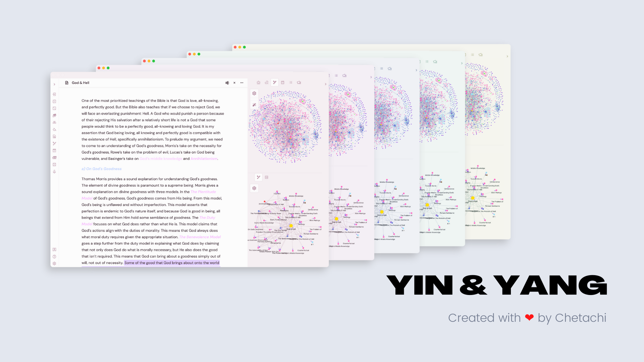
Task: Toggle visibility of the left sidebar panel
Action: pyautogui.click(x=54, y=84)
